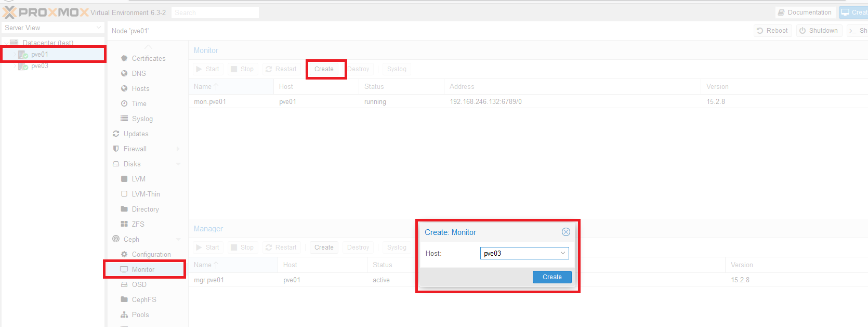
Task: Click the Disks drive icon
Action: coord(116,164)
